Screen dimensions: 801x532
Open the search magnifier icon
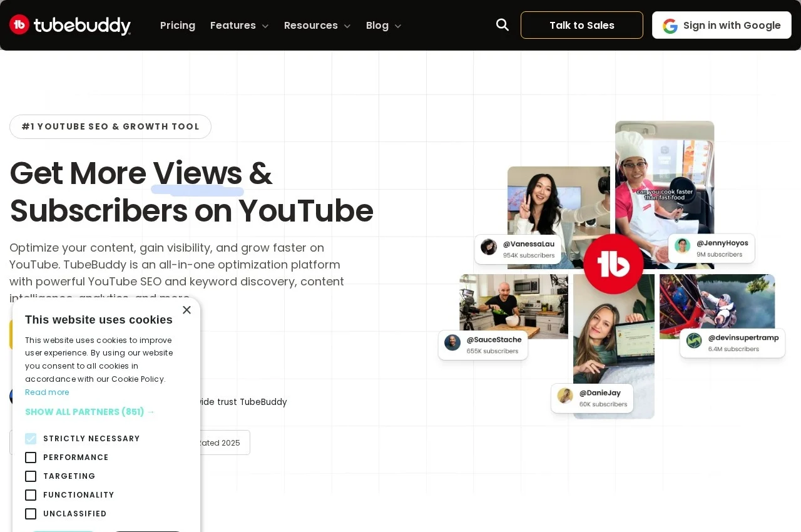coord(502,25)
